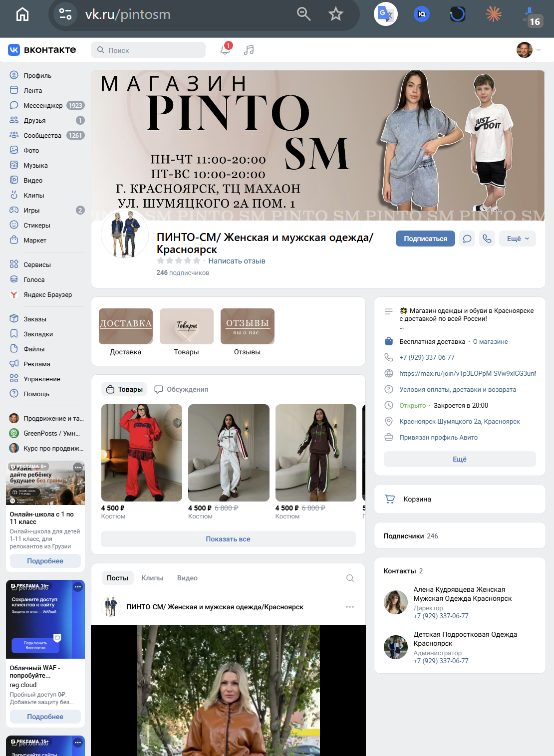554x756 pixels.
Task: Click the Музыка sidebar icon
Action: pos(14,165)
